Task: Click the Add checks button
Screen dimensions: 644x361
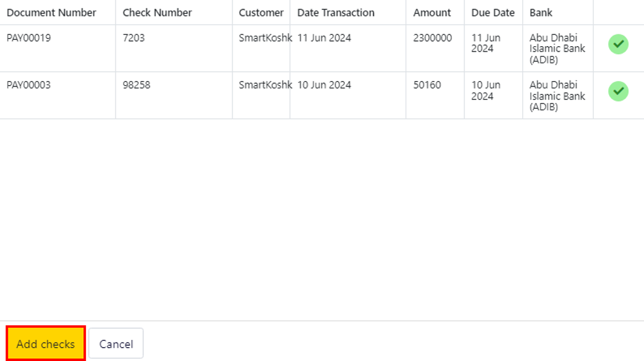Action: [x=46, y=344]
